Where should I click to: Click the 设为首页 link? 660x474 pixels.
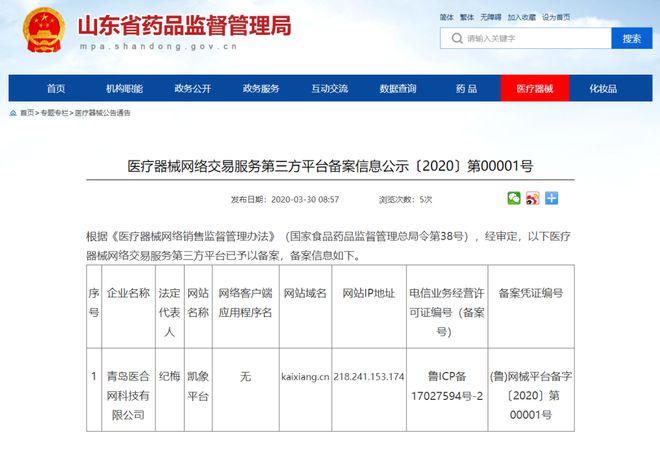click(556, 17)
